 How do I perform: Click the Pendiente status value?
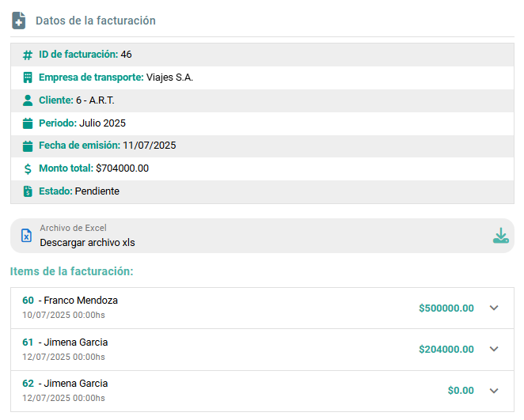97,191
